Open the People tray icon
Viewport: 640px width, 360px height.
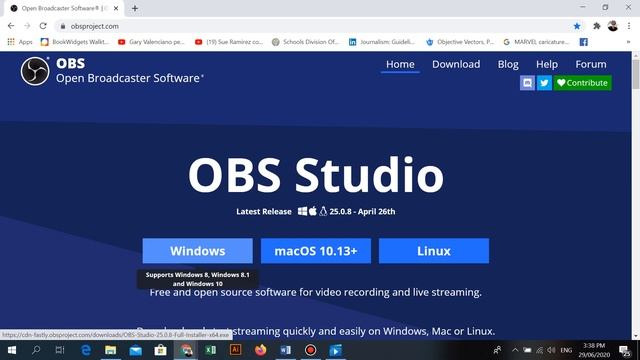497,350
